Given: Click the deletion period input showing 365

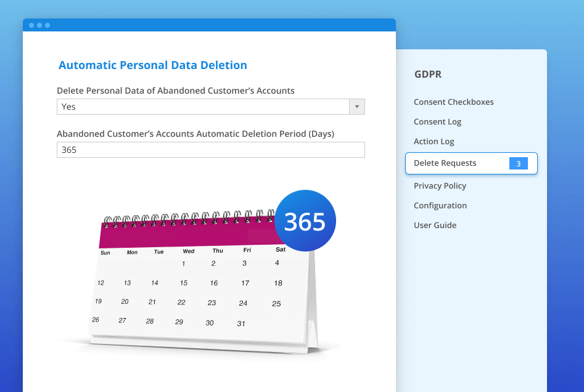Looking at the screenshot, I should [x=210, y=150].
